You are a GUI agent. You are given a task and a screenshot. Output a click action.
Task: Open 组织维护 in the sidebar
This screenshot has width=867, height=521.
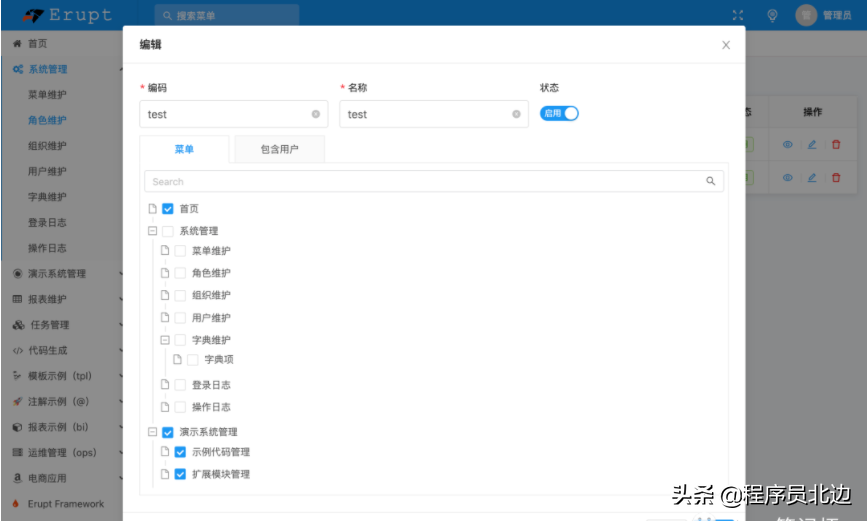(47, 146)
